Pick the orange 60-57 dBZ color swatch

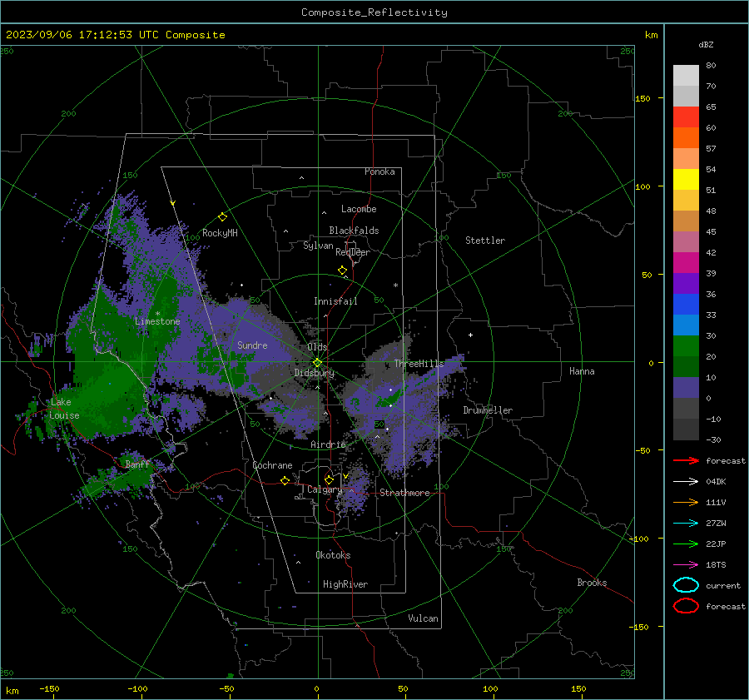(x=686, y=137)
